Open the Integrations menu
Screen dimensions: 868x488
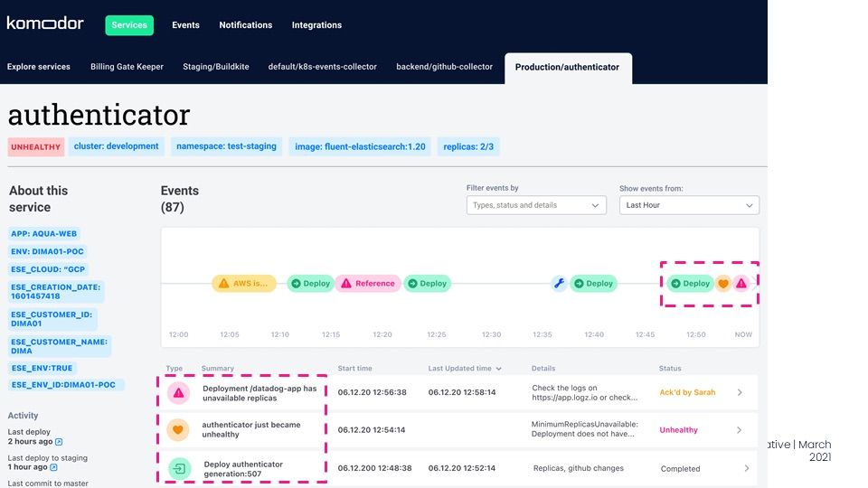[316, 25]
